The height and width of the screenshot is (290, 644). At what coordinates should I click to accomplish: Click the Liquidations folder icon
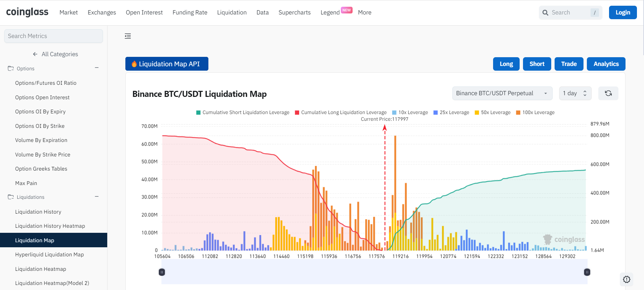click(x=11, y=197)
